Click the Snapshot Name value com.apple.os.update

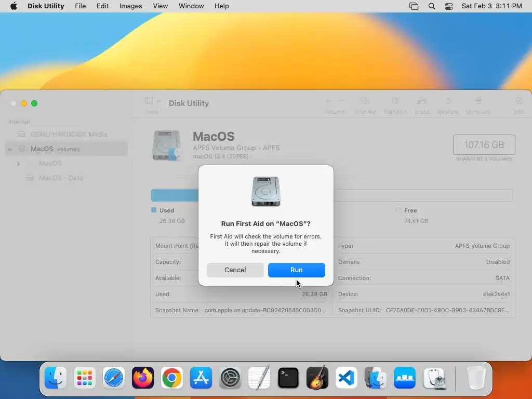(265, 310)
